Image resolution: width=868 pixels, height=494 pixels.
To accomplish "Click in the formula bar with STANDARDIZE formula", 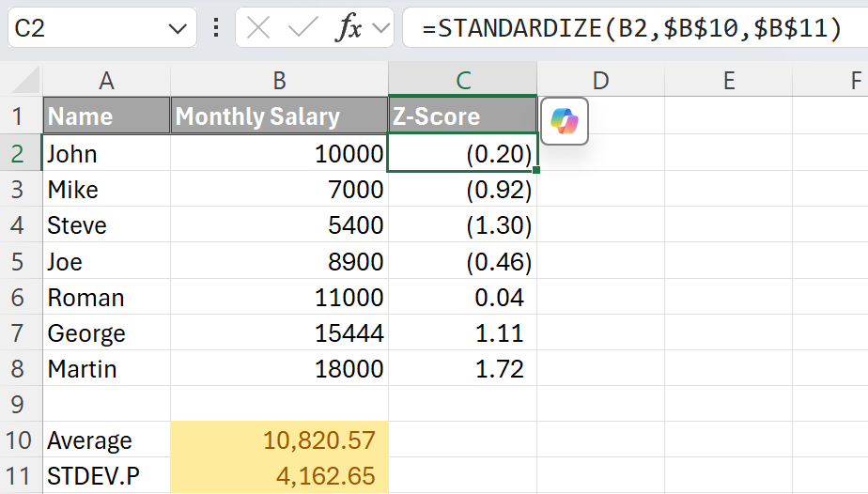I will point(634,27).
